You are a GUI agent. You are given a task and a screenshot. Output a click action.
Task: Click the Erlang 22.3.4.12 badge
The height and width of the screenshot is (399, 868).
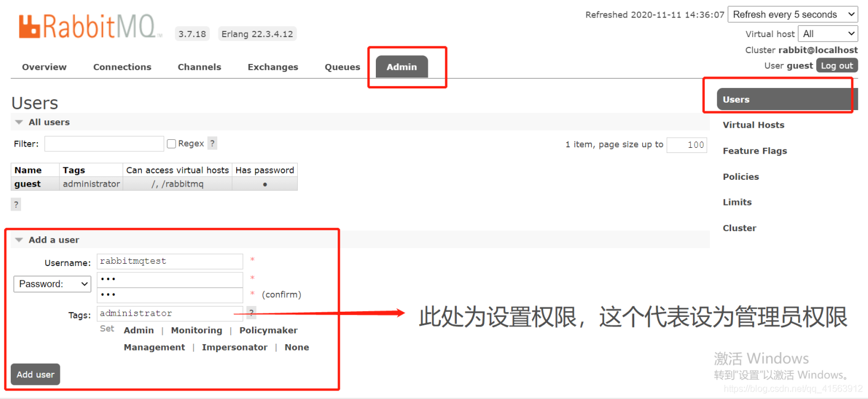click(257, 34)
